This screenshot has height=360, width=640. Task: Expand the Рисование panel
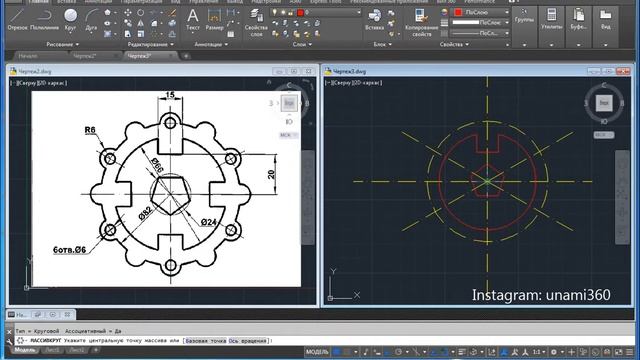62,44
